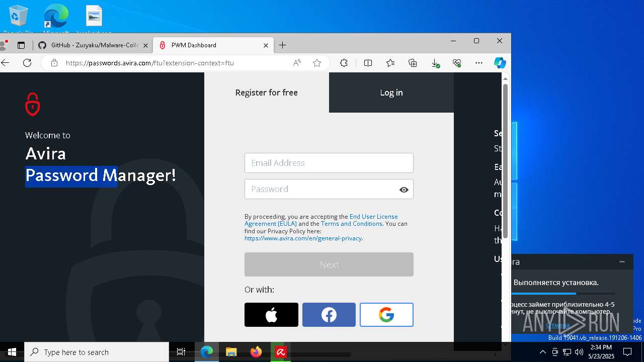Click the Email Address field
Screen dimensions: 644x362
(329, 163)
